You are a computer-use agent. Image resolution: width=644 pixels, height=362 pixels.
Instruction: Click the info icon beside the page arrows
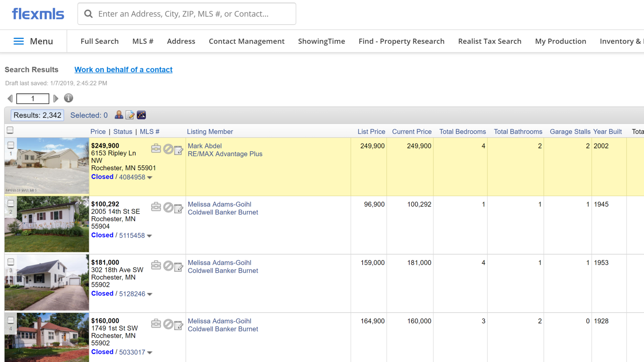click(68, 98)
